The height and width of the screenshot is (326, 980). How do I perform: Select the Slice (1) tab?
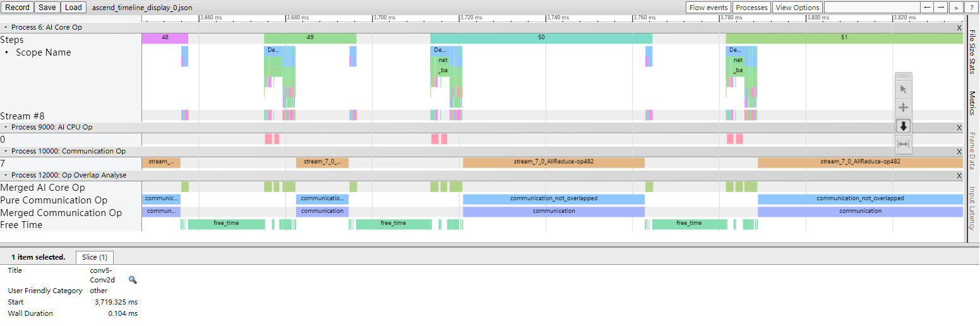coord(95,257)
